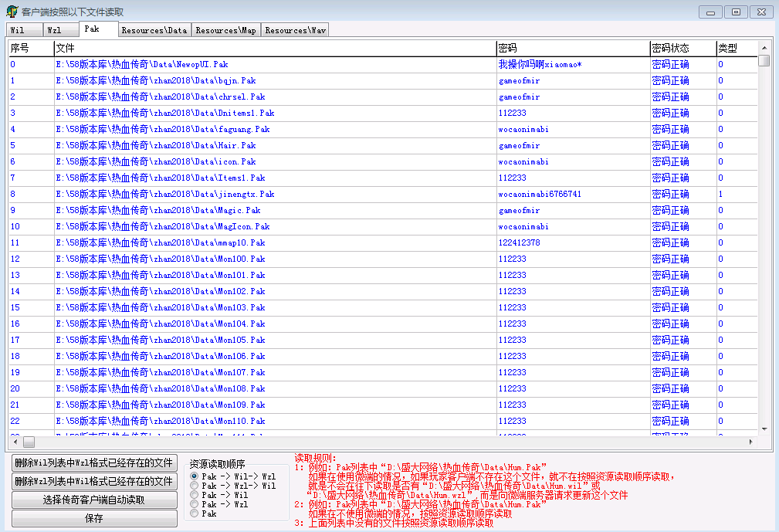Choose the Pak-only read order option

tap(195, 513)
